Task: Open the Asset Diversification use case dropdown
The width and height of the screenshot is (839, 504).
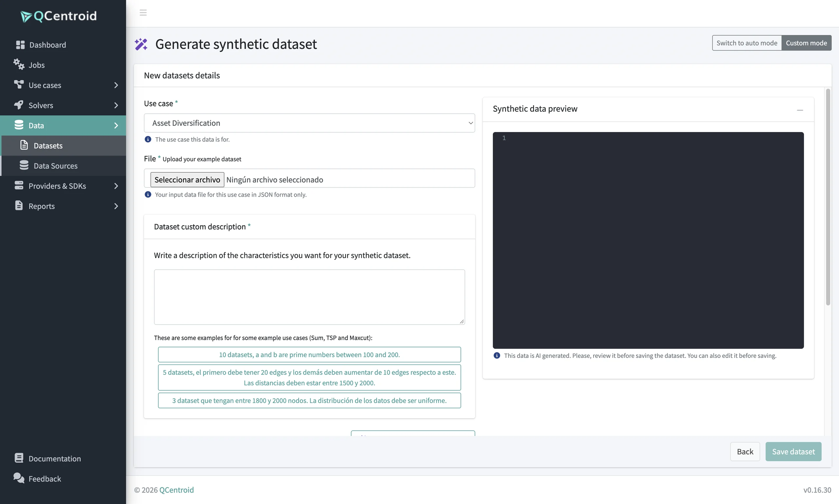Action: tap(309, 123)
